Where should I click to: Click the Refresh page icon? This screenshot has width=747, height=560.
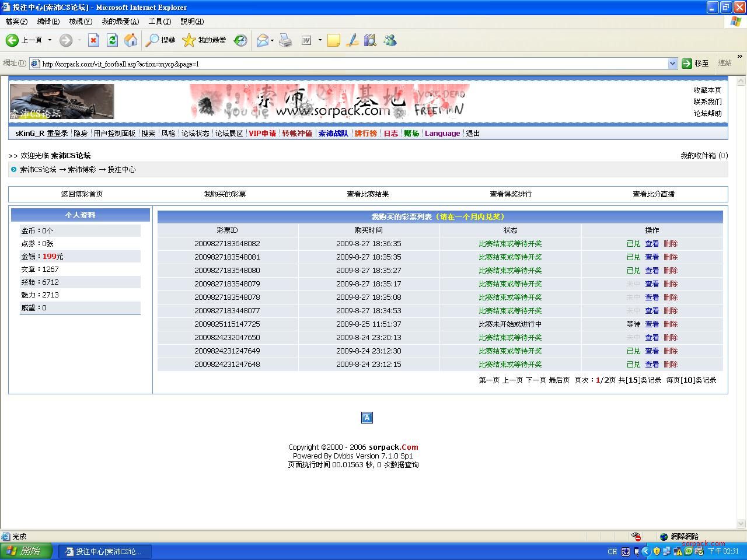[112, 40]
